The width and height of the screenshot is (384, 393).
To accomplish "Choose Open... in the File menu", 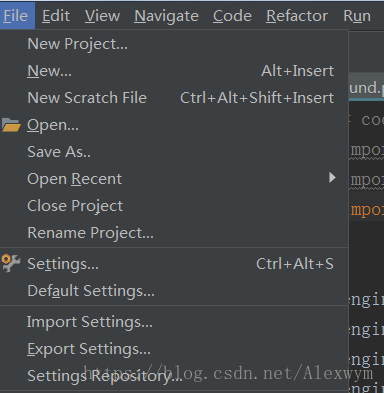I will 174,125.
